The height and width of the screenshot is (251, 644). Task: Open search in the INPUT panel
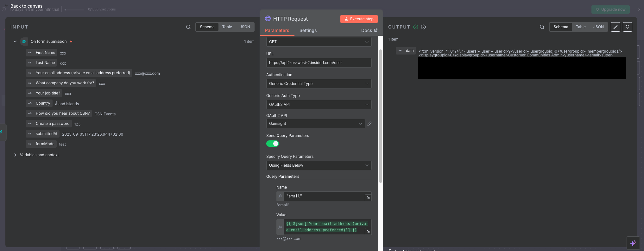point(188,27)
